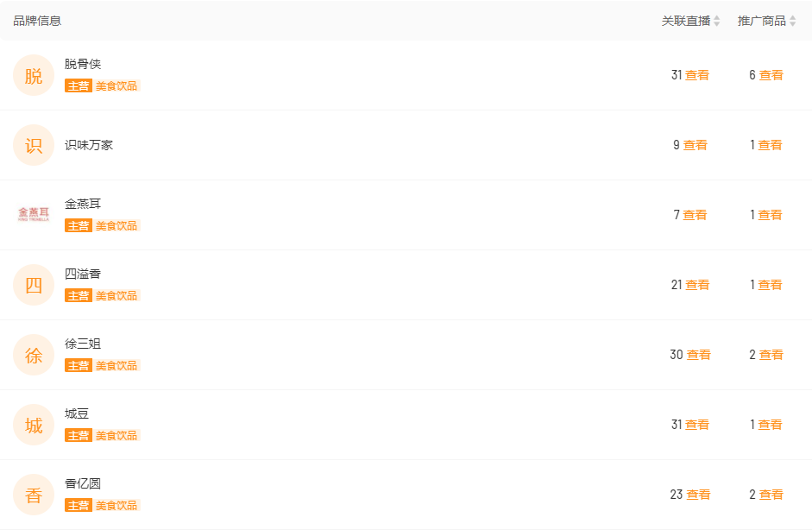The image size is (812, 530).
Task: Click the 香亿圆 brand avatar icon
Action: [x=34, y=495]
